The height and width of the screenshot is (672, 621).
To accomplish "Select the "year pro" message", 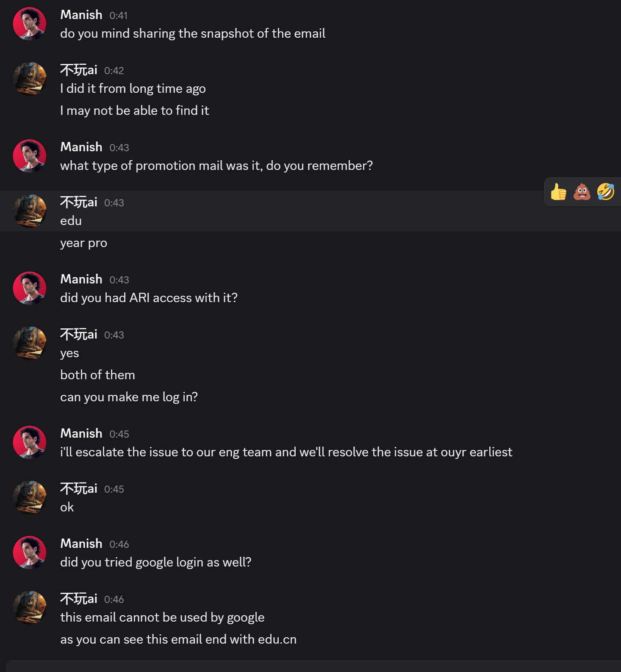I will pos(83,243).
